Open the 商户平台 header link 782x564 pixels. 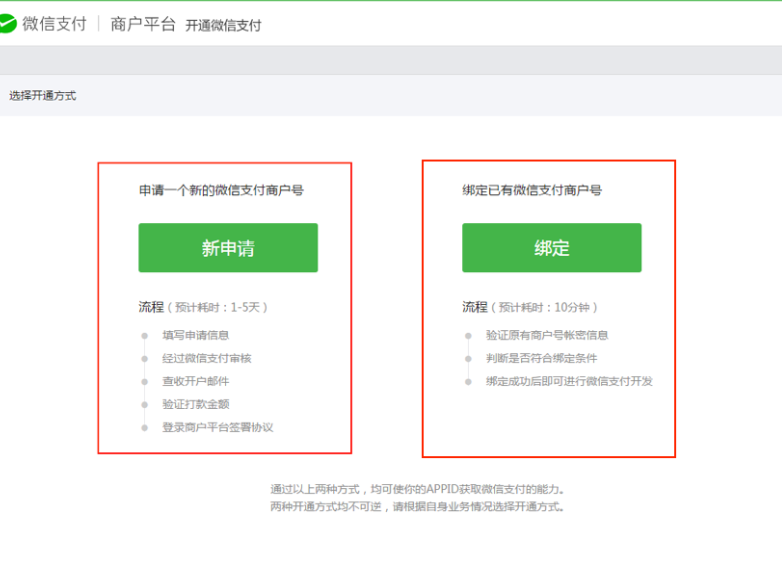click(143, 24)
